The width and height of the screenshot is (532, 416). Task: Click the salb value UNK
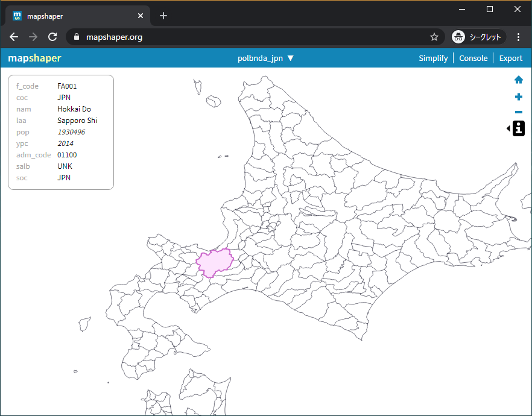pyautogui.click(x=65, y=166)
